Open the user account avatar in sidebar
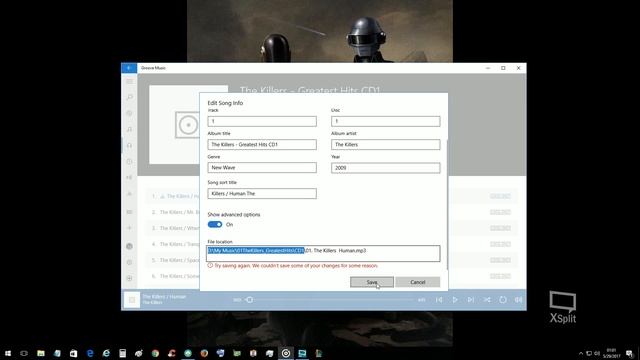 [x=129, y=246]
